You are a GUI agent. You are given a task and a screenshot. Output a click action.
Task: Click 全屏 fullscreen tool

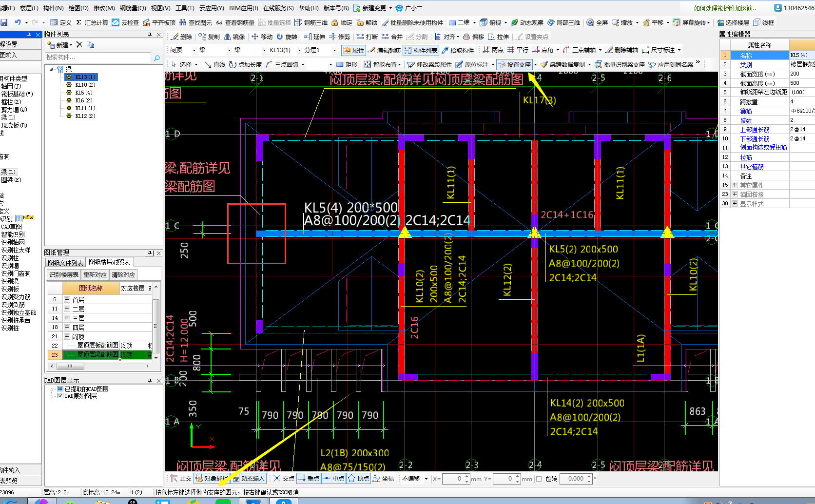[597, 22]
